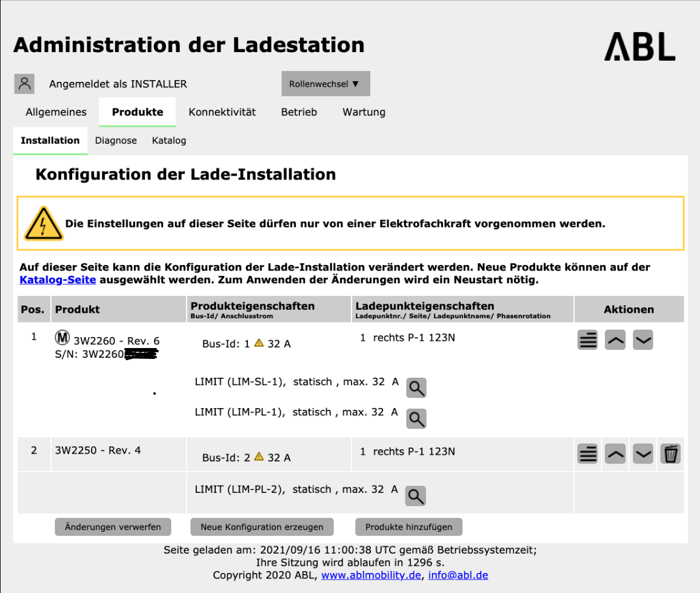Follow the Katalog-Seite link
The image size is (700, 593).
coord(58,280)
